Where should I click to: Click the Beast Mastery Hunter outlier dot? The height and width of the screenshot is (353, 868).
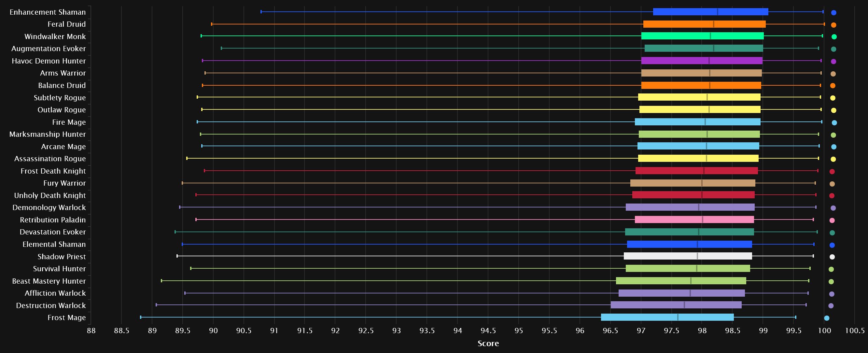point(831,282)
